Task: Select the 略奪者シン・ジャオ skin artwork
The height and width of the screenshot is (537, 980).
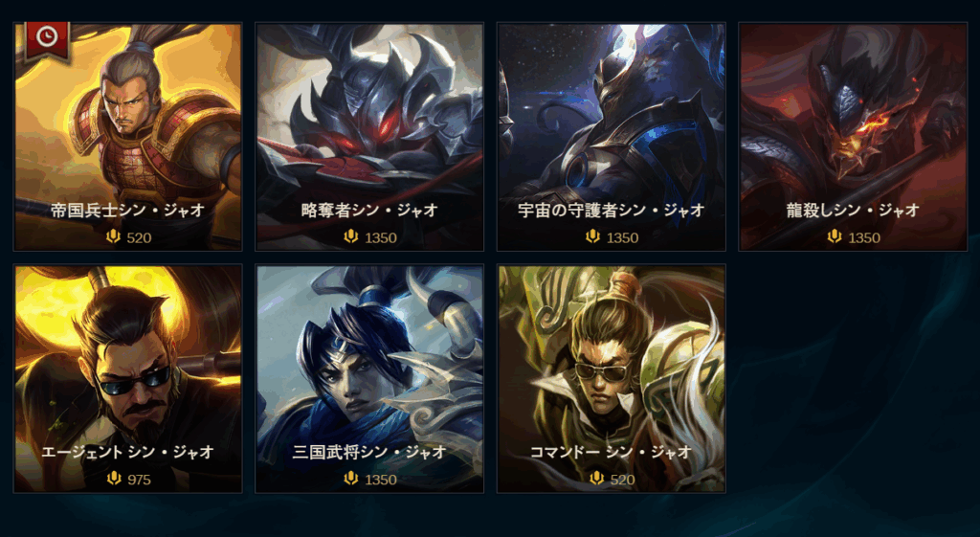Action: click(369, 137)
